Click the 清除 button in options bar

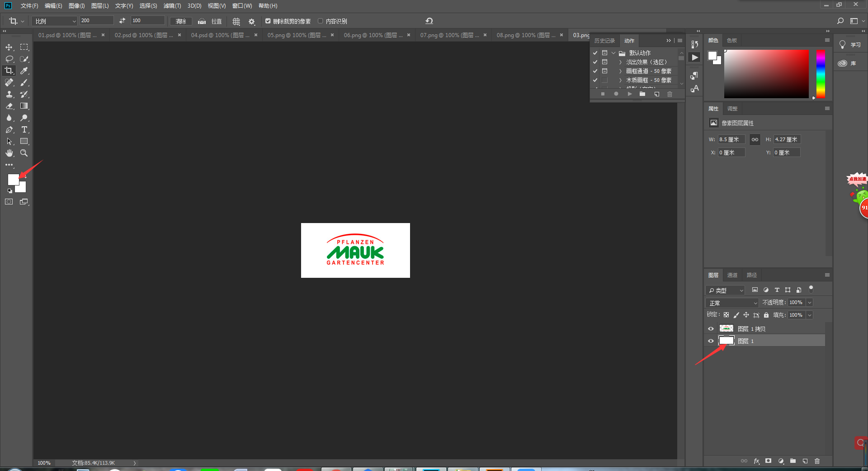coord(181,21)
